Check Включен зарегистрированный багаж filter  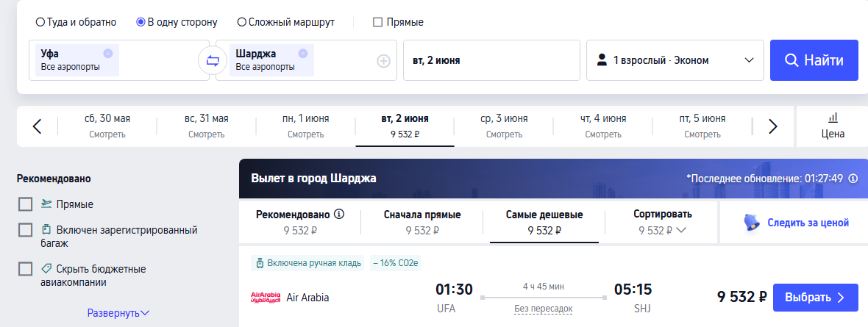pyautogui.click(x=26, y=230)
